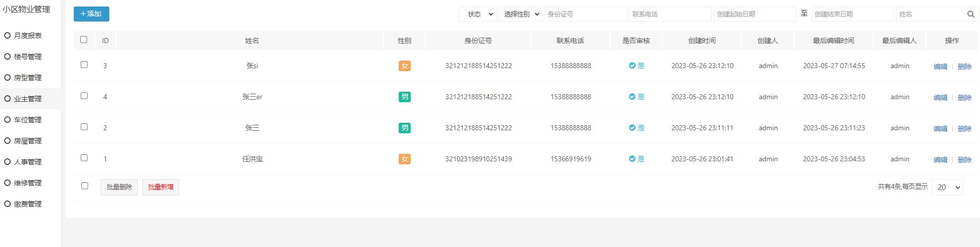Click the 创建时间 column header
The width and height of the screenshot is (980, 247).
tap(702, 41)
